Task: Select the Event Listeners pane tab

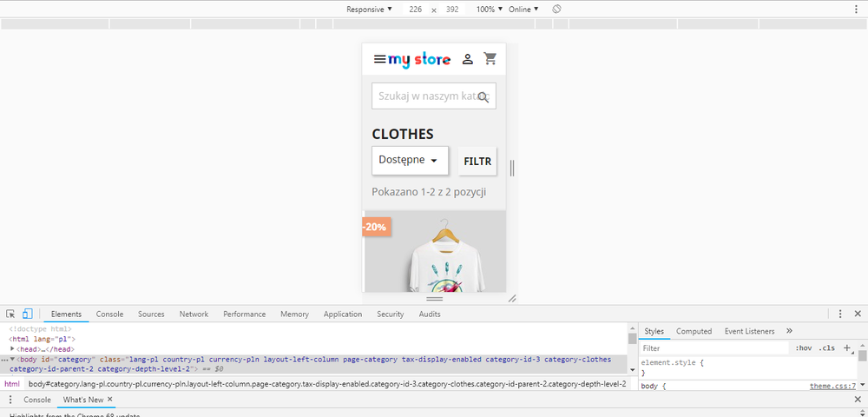Action: tap(750, 331)
